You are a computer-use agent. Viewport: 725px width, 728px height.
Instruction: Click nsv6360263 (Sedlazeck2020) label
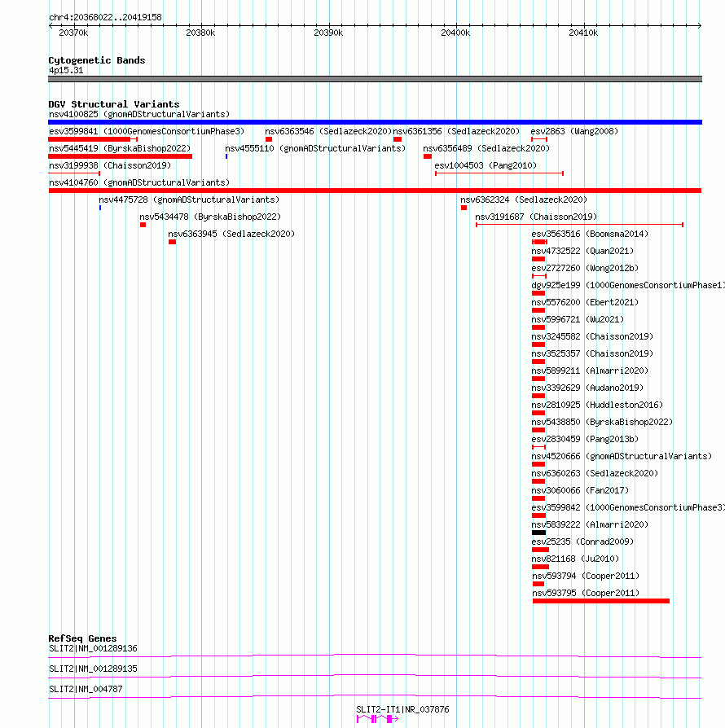pyautogui.click(x=595, y=474)
